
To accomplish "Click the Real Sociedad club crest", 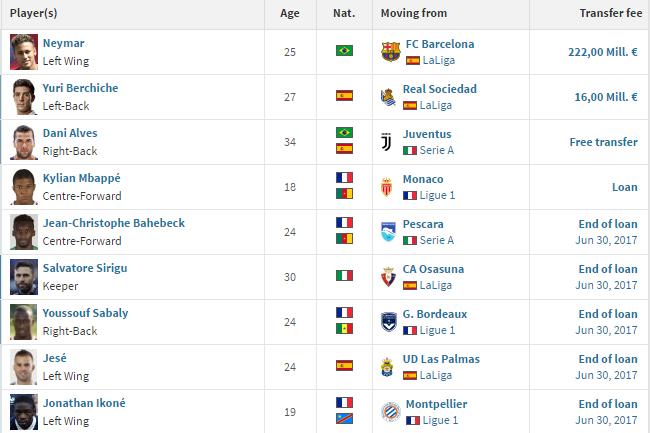I will [x=388, y=97].
